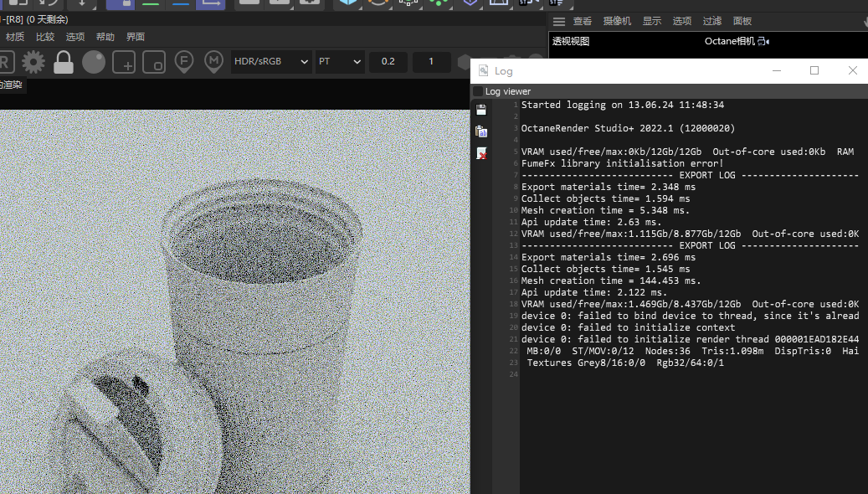Click the field showing 1
This screenshot has height=494, width=868.
tap(431, 61)
